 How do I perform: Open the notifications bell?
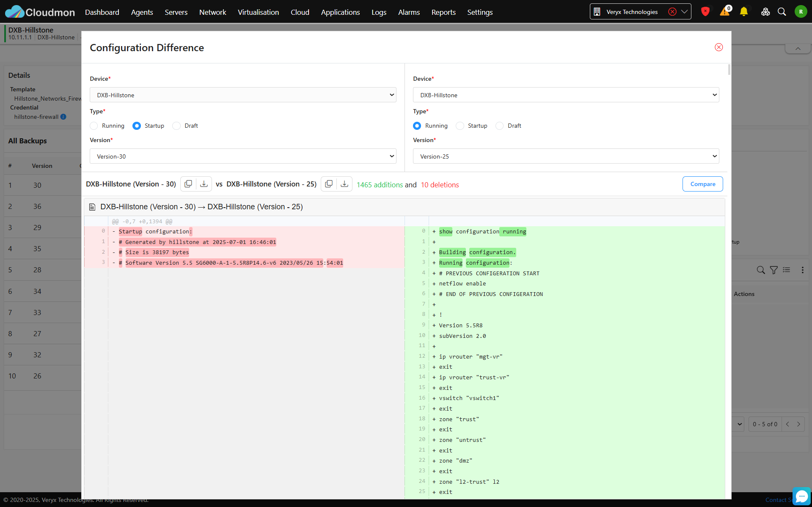point(744,12)
